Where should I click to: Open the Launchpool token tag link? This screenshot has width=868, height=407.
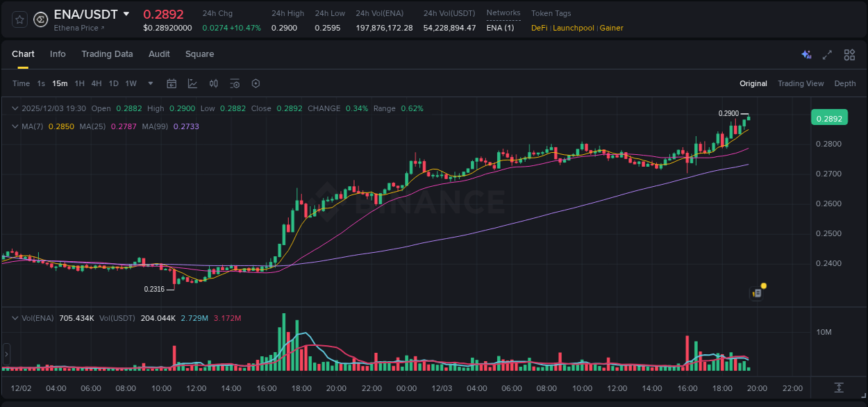point(573,28)
